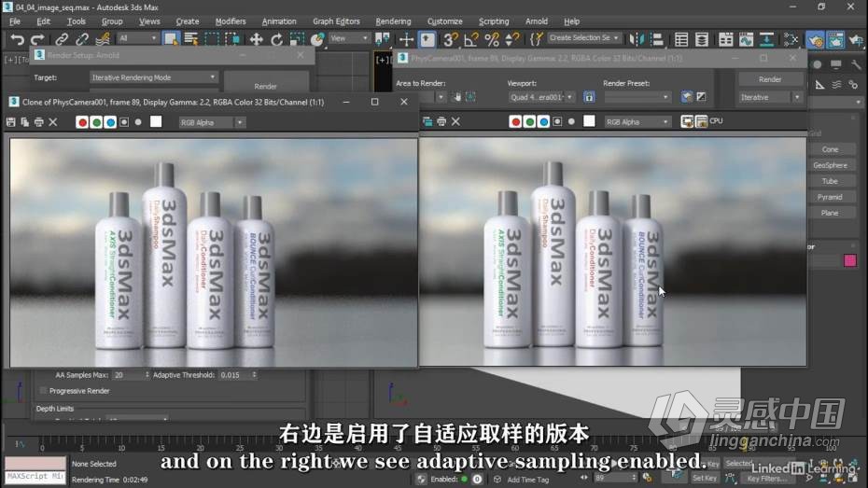Click white color swatch in Clone window
868x488 pixels.
pos(156,121)
